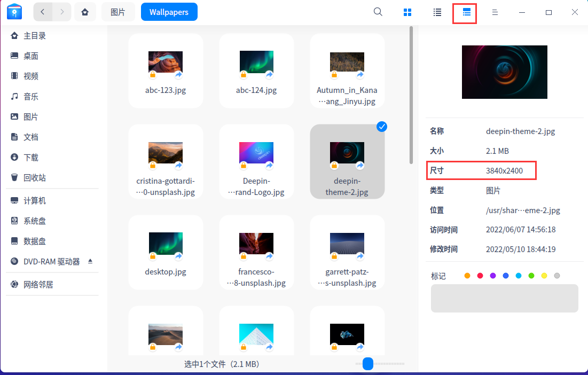Click the home breadcrumb icon
The image size is (588, 375).
point(85,12)
